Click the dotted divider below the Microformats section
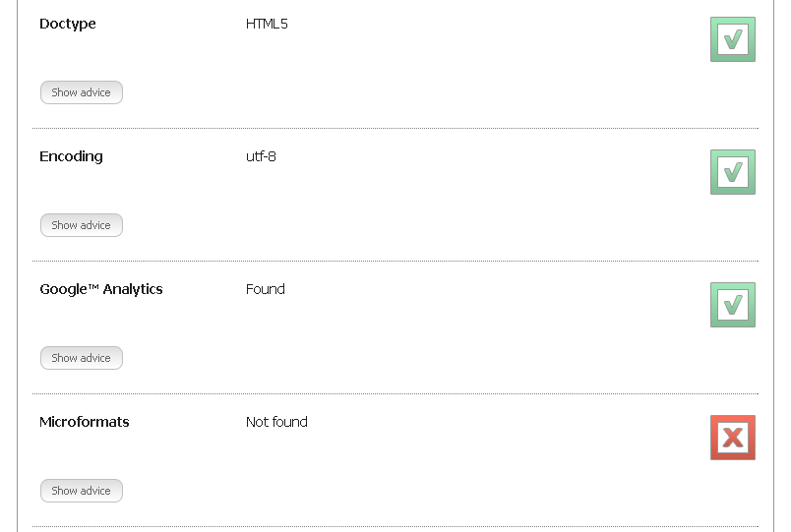 point(395,526)
